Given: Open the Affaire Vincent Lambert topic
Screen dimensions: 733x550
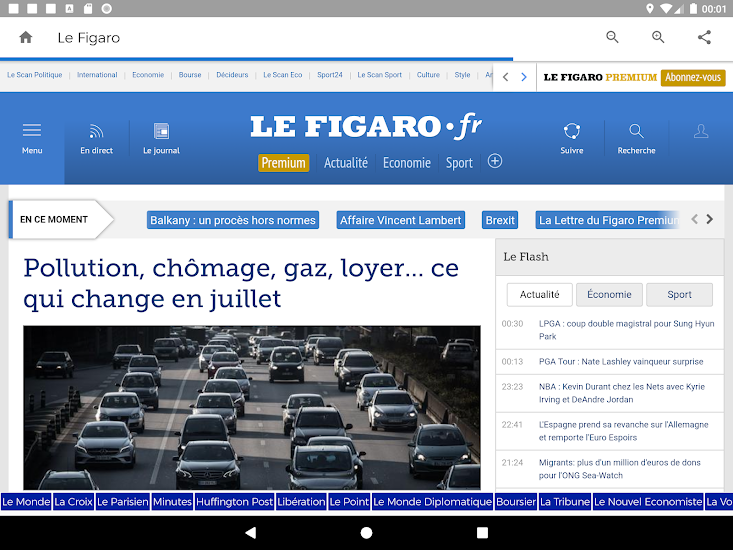Looking at the screenshot, I should pyautogui.click(x=400, y=220).
